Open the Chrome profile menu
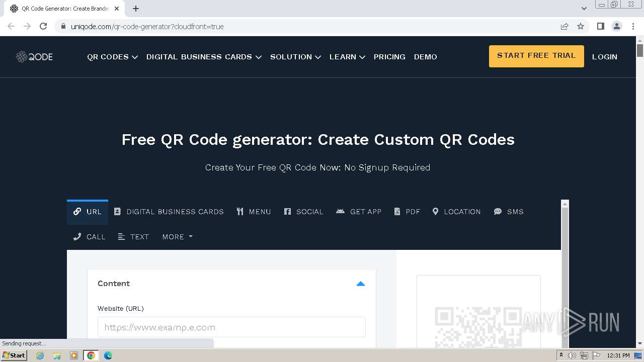Viewport: 644px width, 362px height. pos(617,26)
